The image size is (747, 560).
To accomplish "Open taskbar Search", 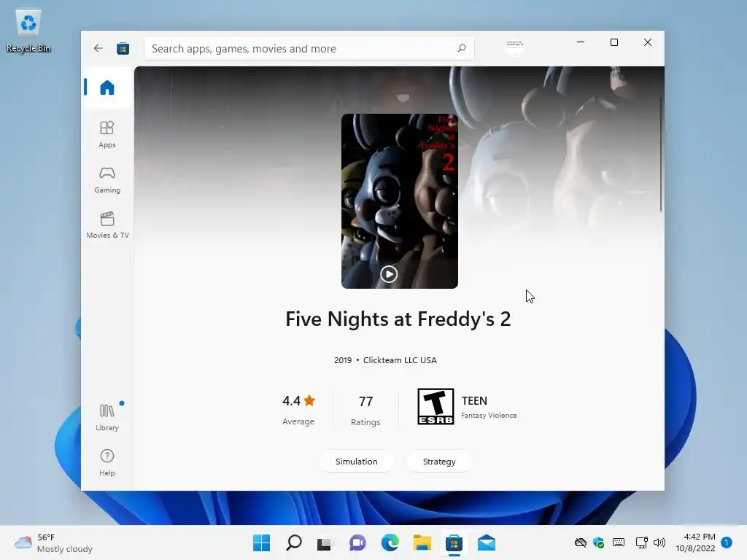I will click(x=293, y=542).
